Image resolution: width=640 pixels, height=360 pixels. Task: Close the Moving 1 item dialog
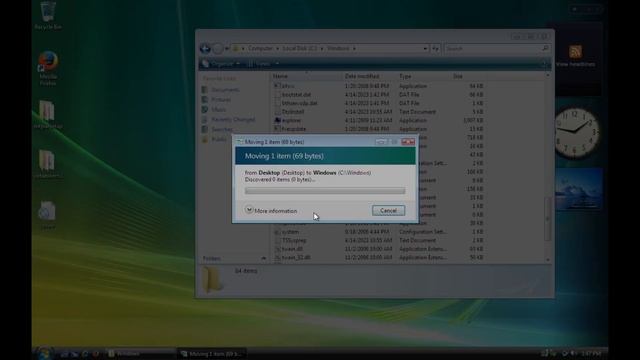(408, 142)
